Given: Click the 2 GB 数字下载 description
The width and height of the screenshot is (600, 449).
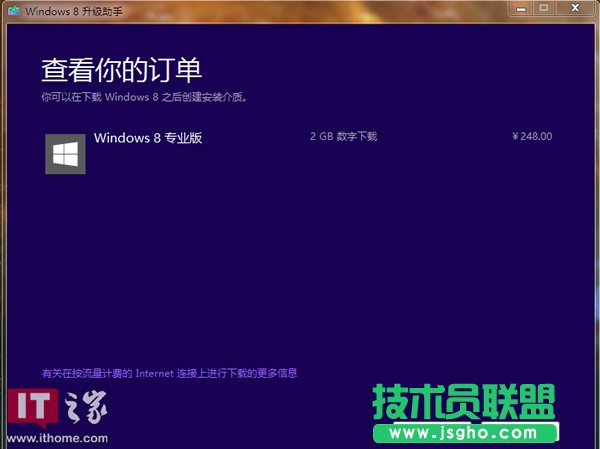Looking at the screenshot, I should coord(344,136).
